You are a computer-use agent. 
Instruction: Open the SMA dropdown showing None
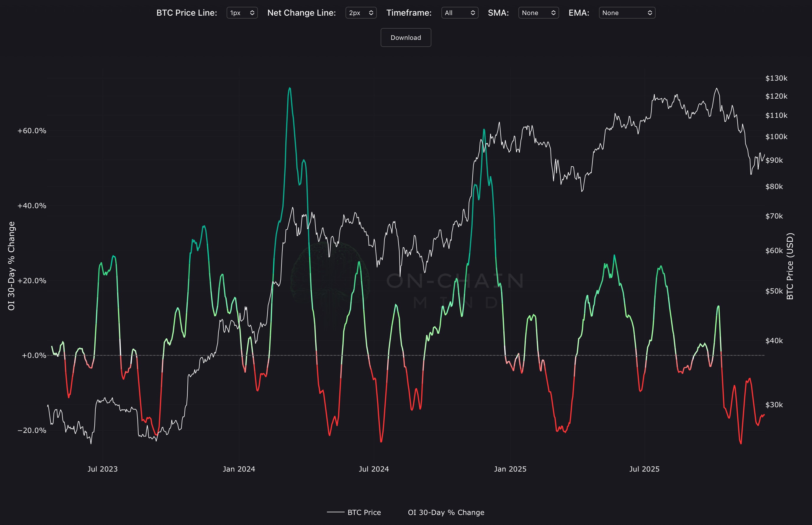tap(538, 13)
